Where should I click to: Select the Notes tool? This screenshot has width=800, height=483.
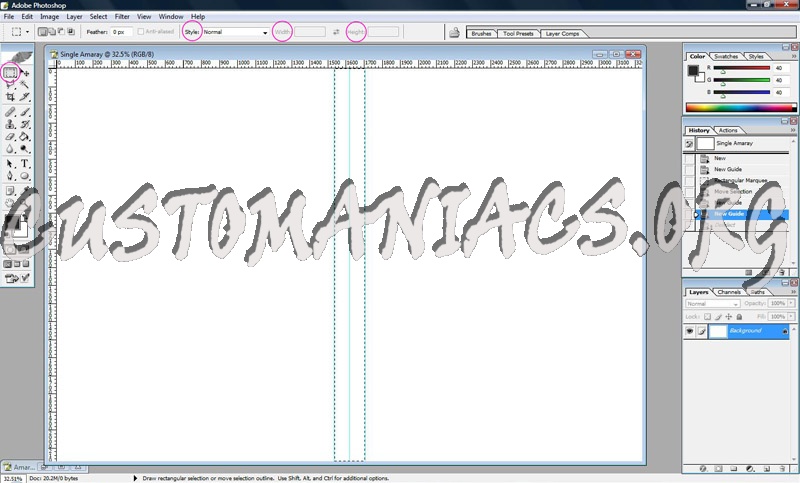tap(10, 191)
